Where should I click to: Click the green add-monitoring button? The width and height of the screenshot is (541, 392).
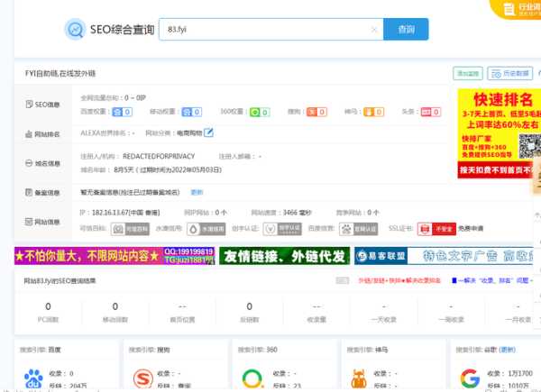[468, 73]
